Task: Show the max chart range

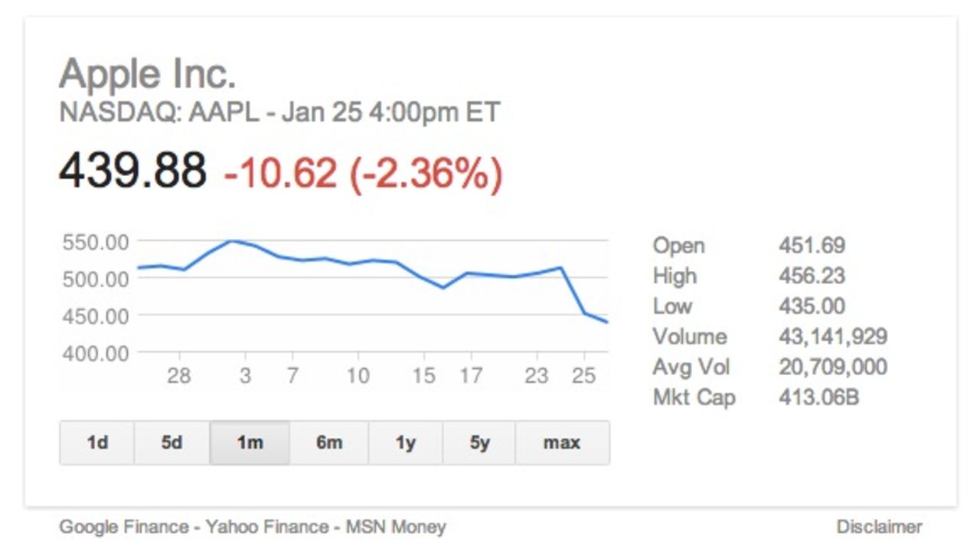Action: [562, 442]
